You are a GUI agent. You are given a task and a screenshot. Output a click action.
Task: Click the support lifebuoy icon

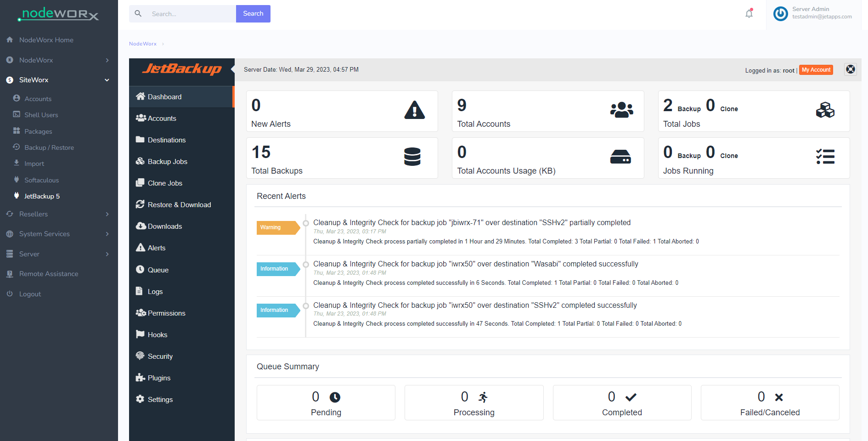(851, 69)
